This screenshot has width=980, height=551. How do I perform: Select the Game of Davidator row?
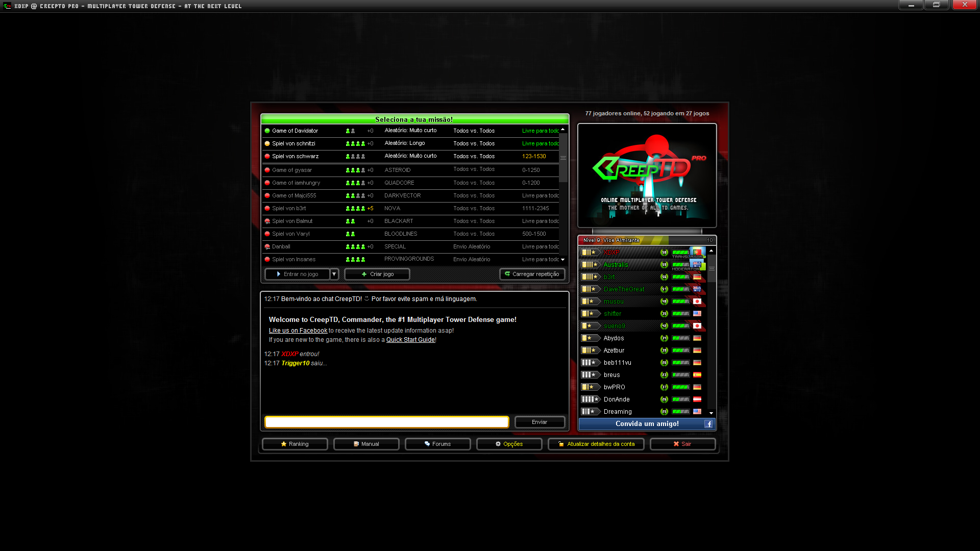[411, 131]
